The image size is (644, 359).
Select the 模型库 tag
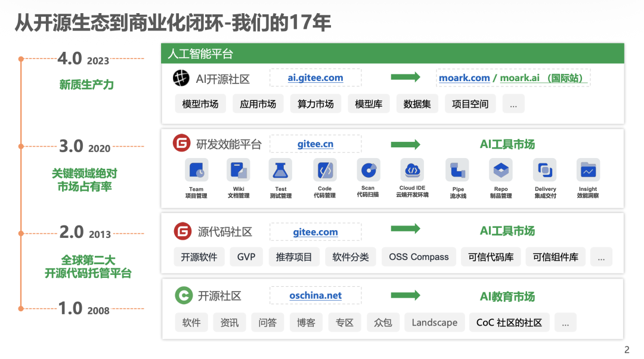pyautogui.click(x=369, y=104)
